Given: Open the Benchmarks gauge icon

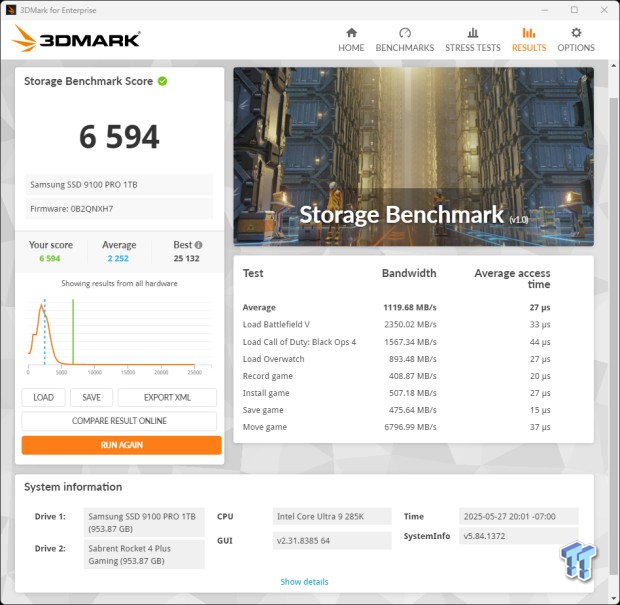Looking at the screenshot, I should pyautogui.click(x=405, y=32).
